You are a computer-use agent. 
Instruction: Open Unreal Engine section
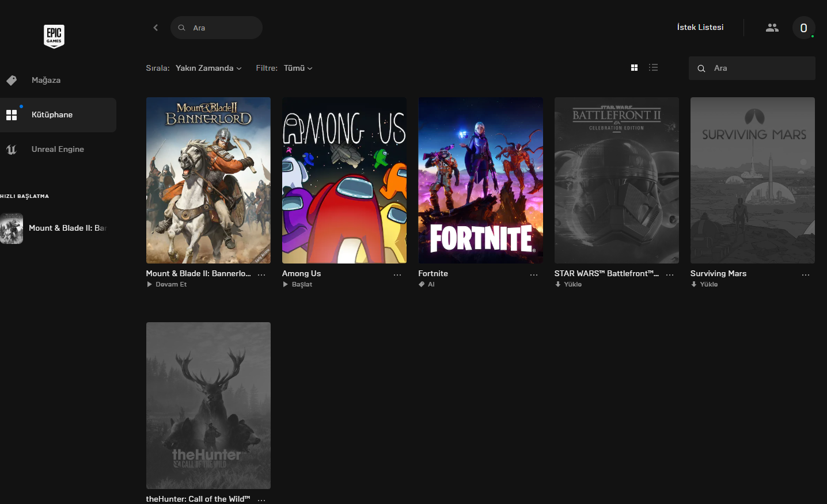pos(58,150)
